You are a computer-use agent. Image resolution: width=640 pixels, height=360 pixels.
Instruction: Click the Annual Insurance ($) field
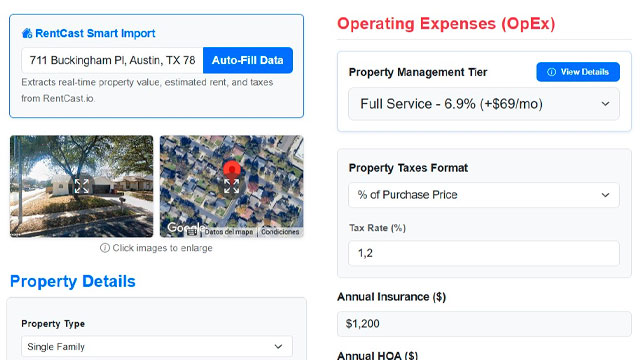(484, 324)
